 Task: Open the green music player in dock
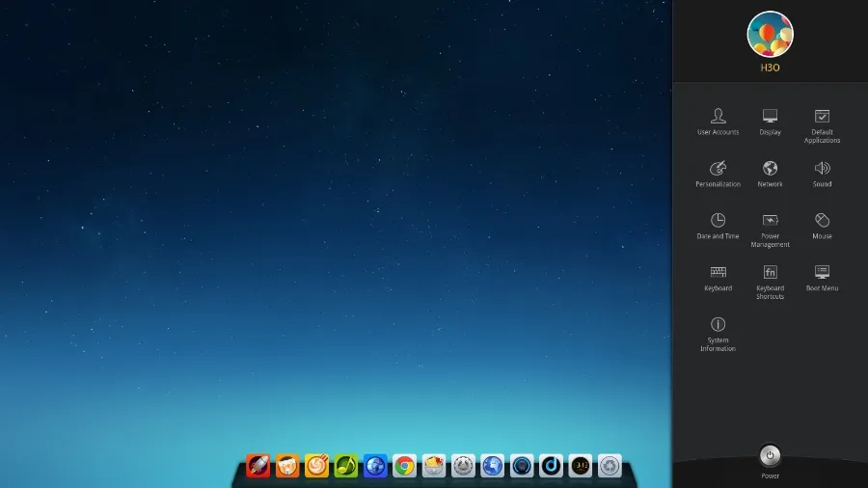[345, 466]
